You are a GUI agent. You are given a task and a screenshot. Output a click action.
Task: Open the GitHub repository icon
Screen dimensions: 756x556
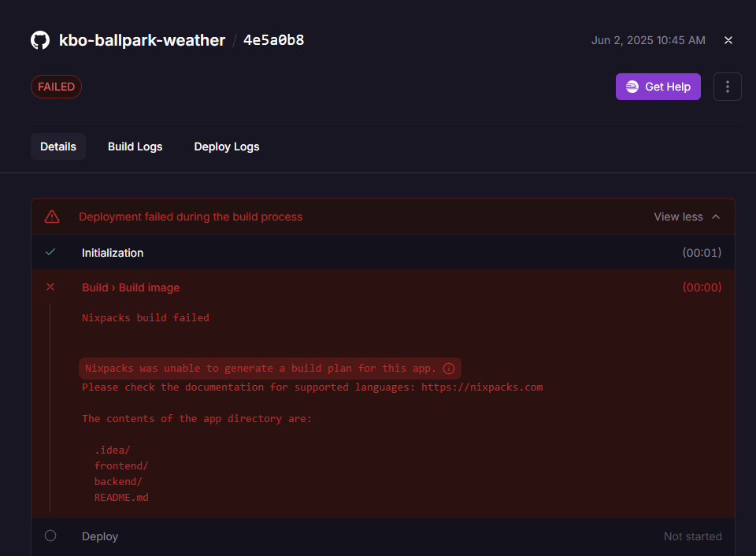(40, 40)
